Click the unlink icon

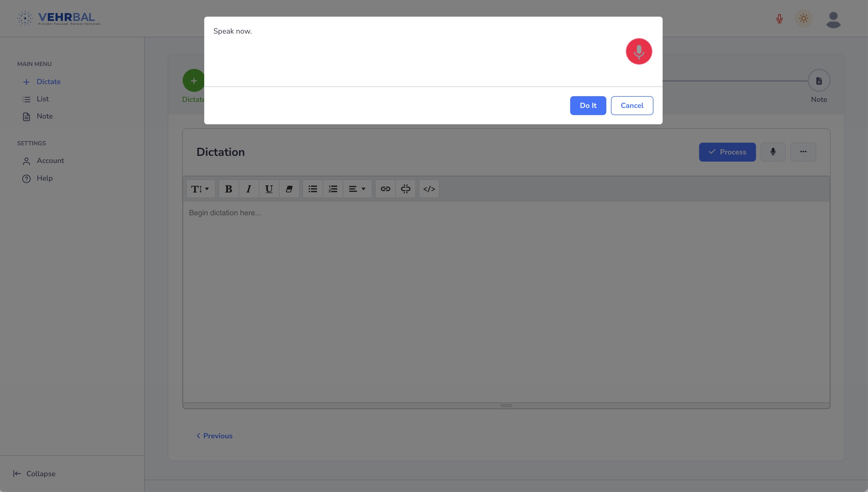click(406, 189)
